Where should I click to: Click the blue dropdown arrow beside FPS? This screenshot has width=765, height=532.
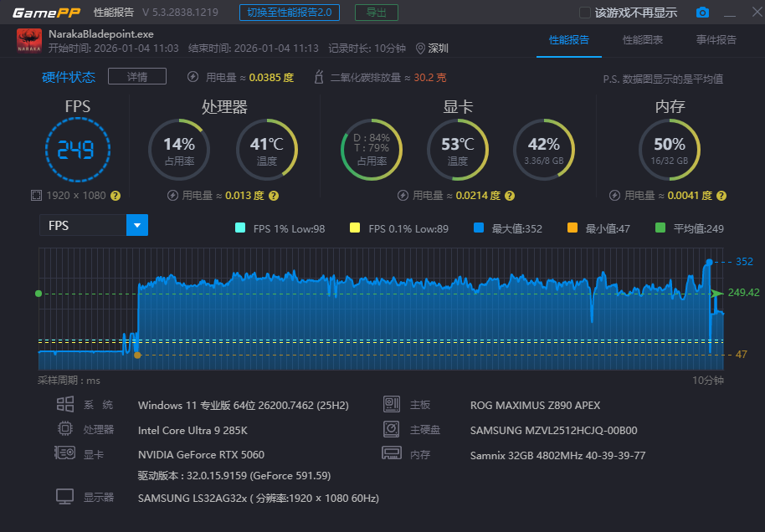point(136,225)
